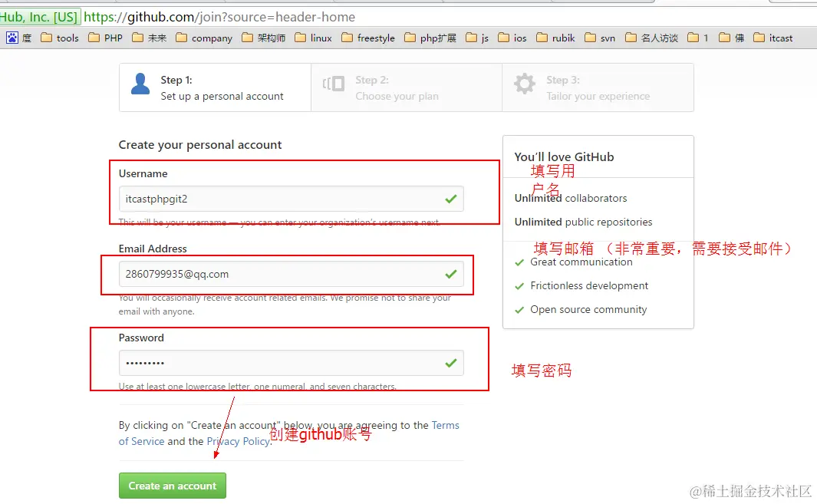The height and width of the screenshot is (504, 817).
Task: Open the 架构师 bookmark folder
Action: coord(264,38)
